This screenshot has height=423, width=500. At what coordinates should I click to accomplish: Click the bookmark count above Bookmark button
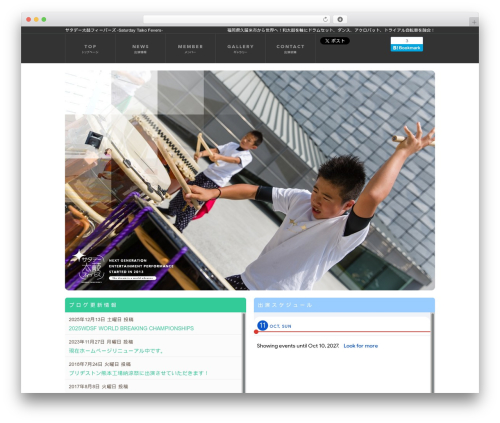(407, 41)
